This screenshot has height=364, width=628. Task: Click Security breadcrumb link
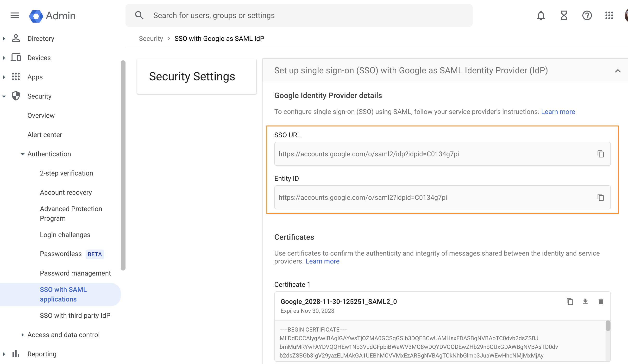(x=151, y=38)
